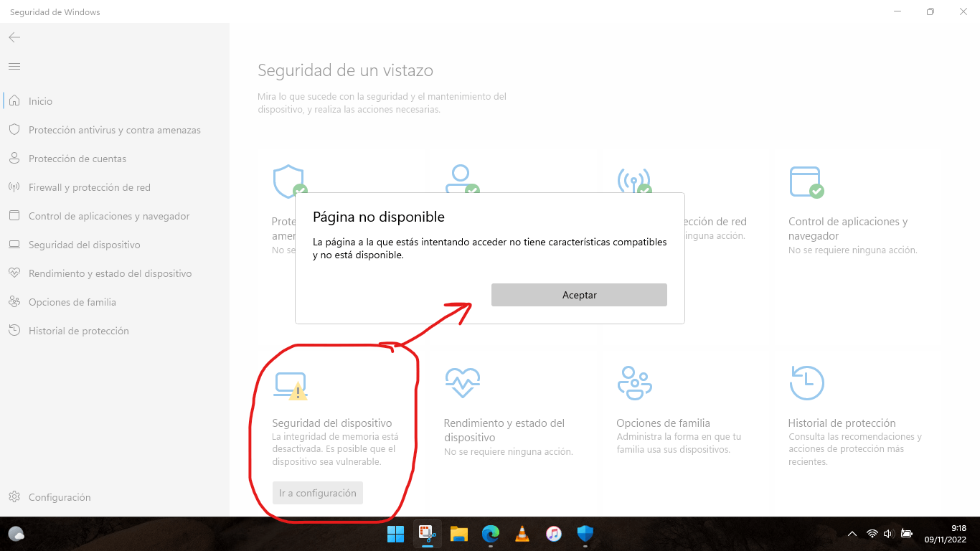Open Configuración at sidebar bottom
Image resolution: width=980 pixels, height=551 pixels.
(115, 497)
